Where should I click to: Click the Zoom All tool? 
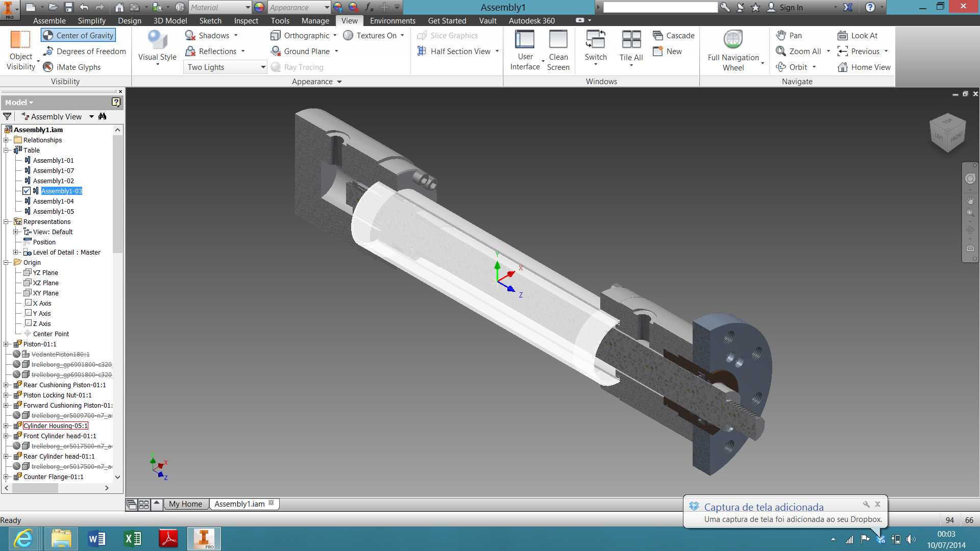[799, 51]
